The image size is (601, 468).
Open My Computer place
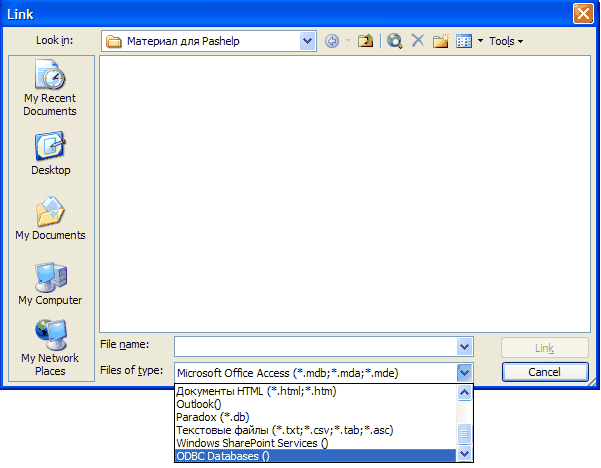point(50,284)
